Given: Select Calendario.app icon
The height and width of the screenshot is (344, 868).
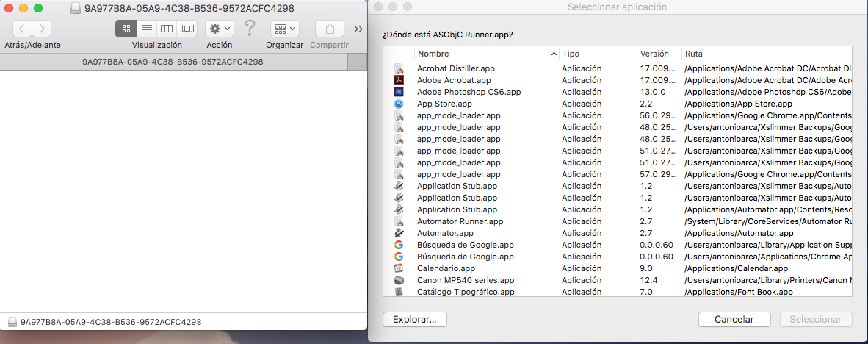Looking at the screenshot, I should [399, 268].
